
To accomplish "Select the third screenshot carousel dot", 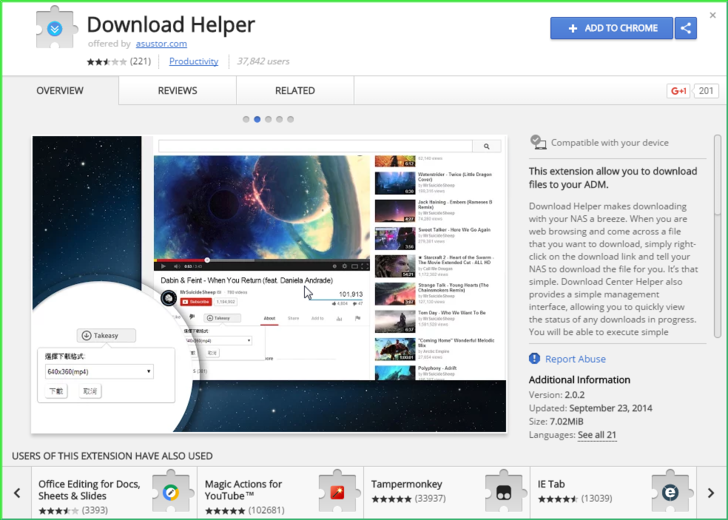I will 269,119.
